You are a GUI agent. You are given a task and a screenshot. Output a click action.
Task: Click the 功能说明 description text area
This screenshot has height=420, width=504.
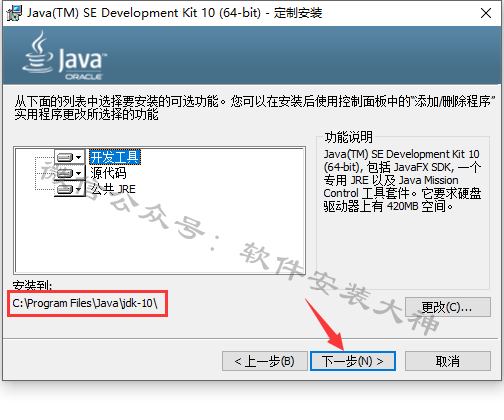pos(402,180)
